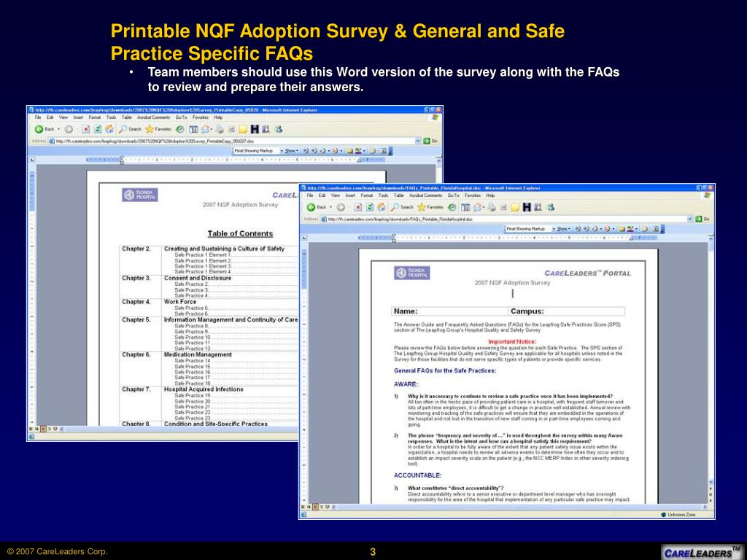Open Format menu in Survey window

94,117
